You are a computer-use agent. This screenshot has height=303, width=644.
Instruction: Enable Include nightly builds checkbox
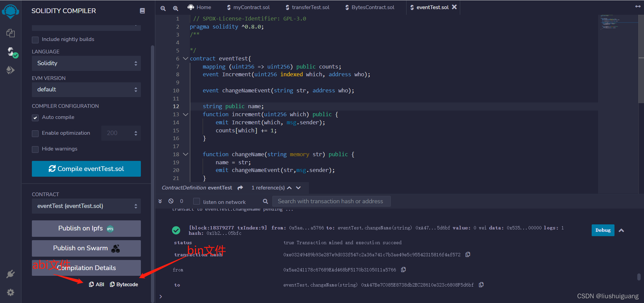35,40
